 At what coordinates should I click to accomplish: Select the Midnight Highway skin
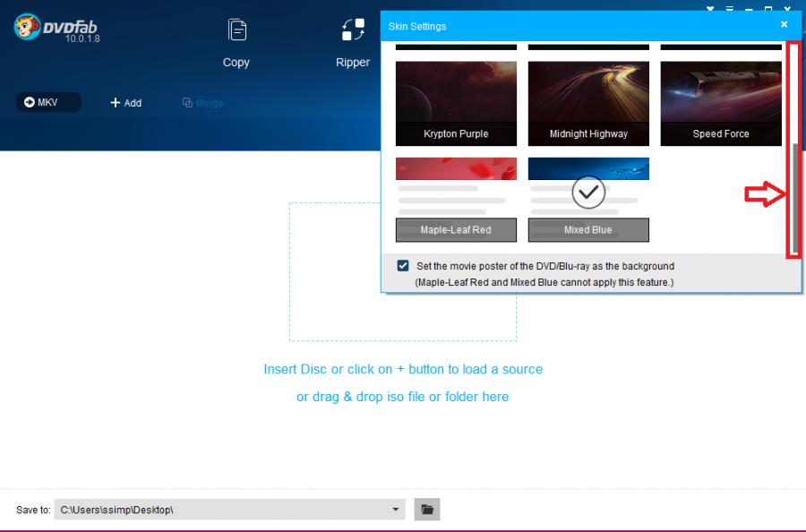(x=588, y=103)
